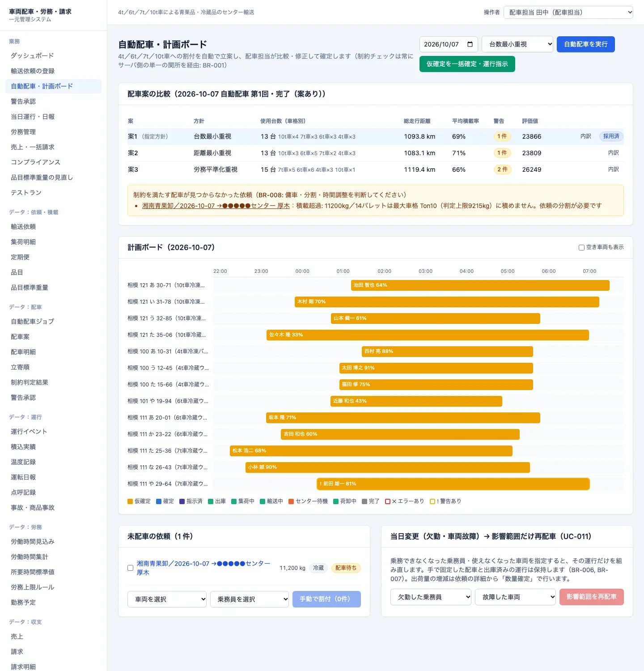Viewport: 644px width, 671px height.
Task: Click the 2件 warning badge in 案3
Action: [502, 170]
